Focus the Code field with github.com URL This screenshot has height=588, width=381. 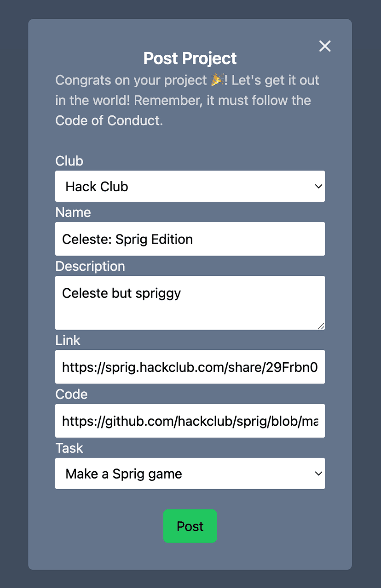[190, 421]
